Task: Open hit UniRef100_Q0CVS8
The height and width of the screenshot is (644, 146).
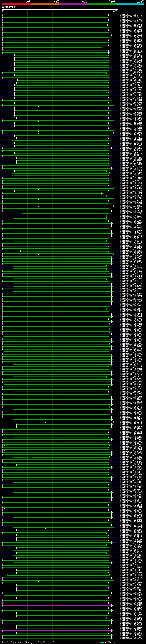Action: click(x=131, y=625)
